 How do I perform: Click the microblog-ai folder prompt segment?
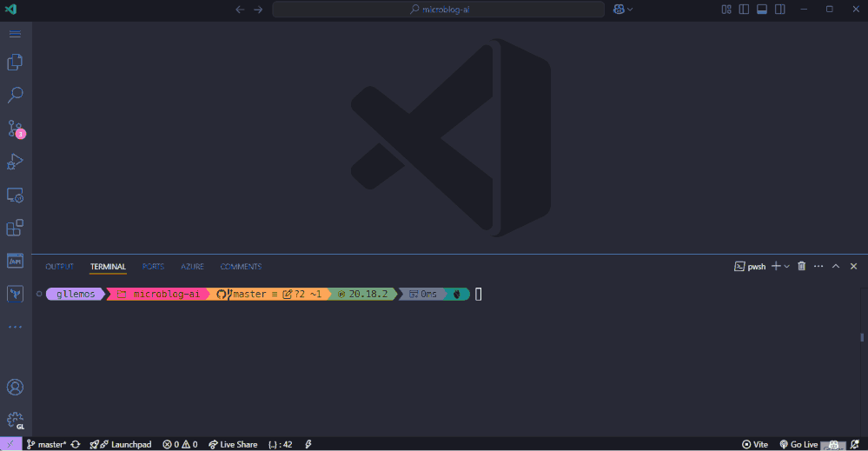click(158, 294)
